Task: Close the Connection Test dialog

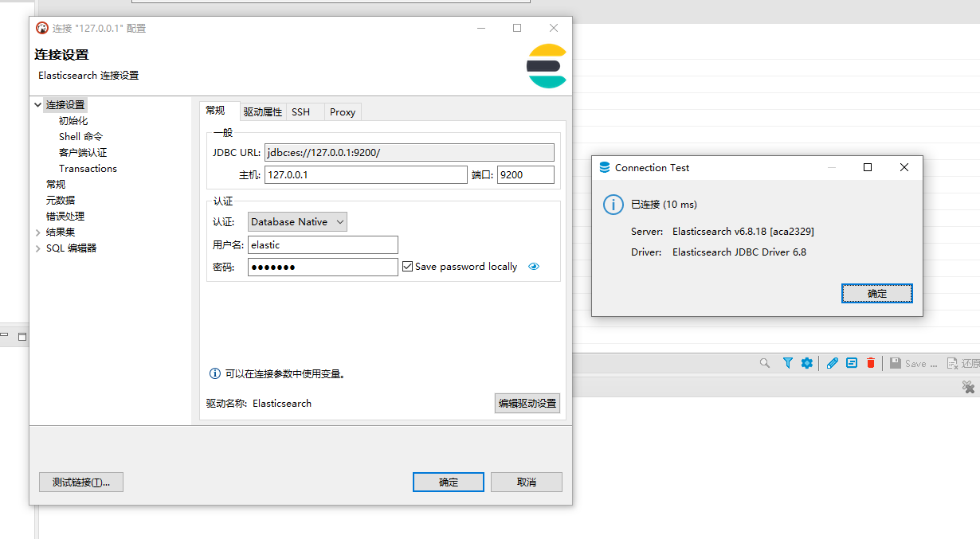Action: 904,167
